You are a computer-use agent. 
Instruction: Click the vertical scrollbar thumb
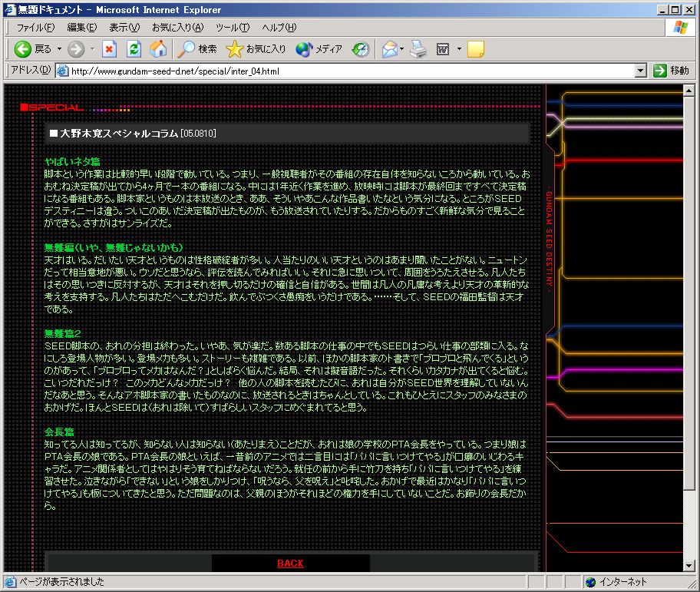688,293
